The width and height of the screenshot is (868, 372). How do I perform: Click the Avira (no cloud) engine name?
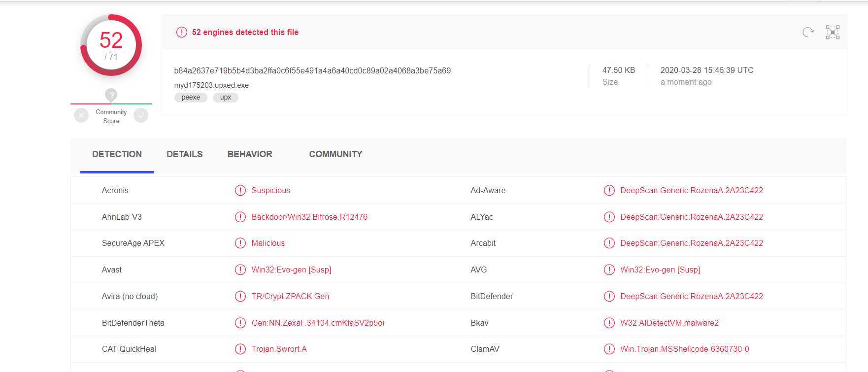[130, 296]
